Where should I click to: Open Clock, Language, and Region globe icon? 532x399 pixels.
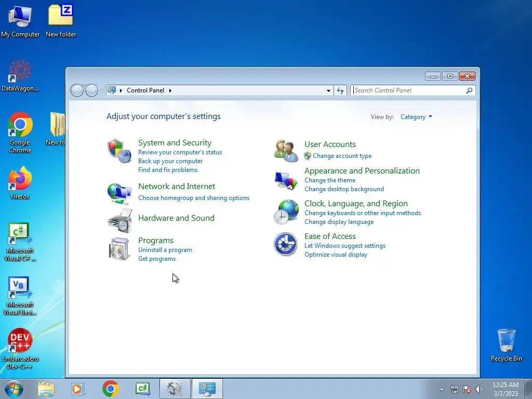point(286,212)
